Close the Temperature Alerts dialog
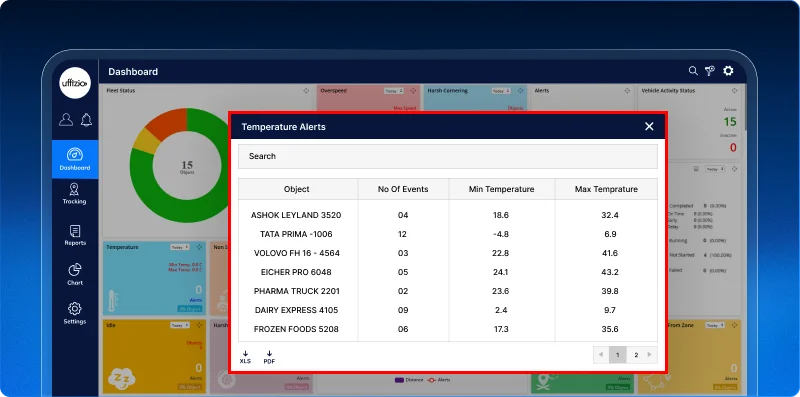The width and height of the screenshot is (800, 397). coord(649,127)
